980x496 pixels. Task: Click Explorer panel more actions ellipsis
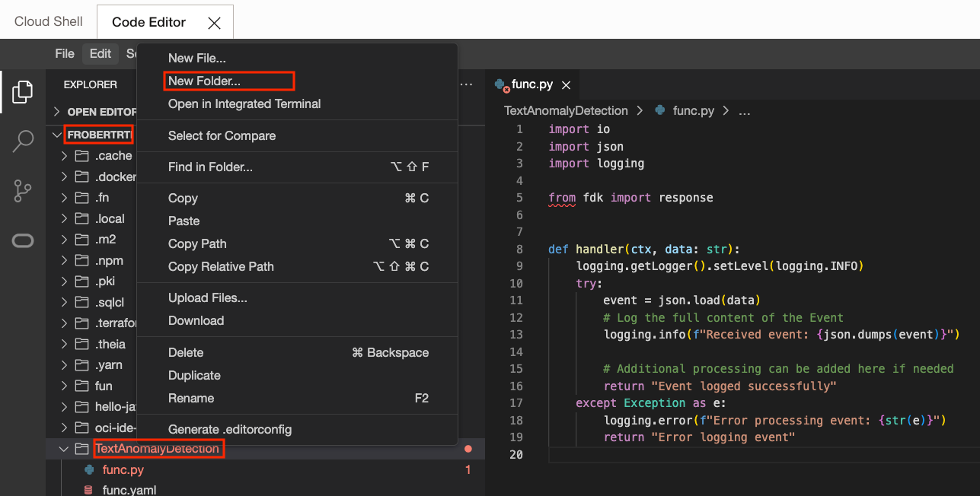[x=467, y=84]
